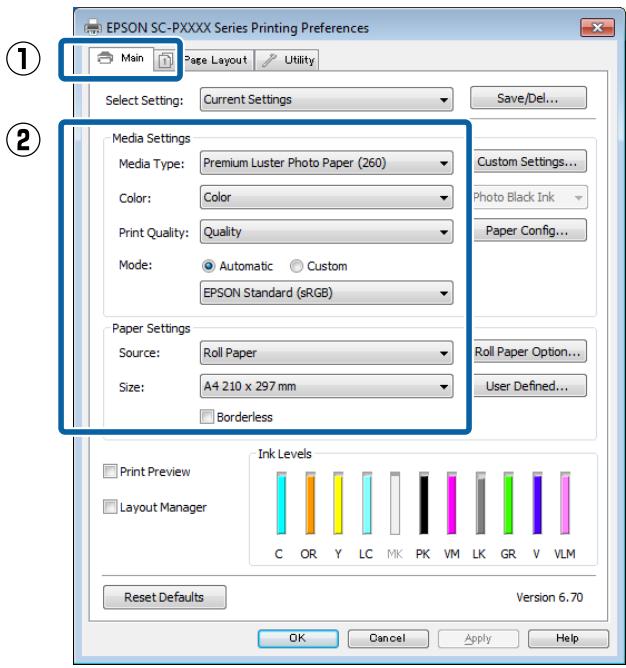
Task: Click the LK light black ink bar
Action: point(480,503)
